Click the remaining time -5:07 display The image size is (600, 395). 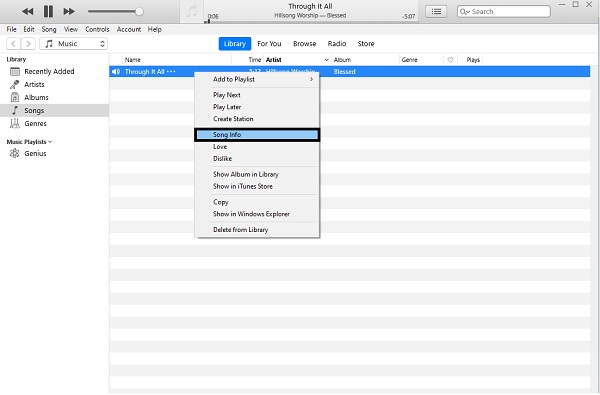coord(408,16)
